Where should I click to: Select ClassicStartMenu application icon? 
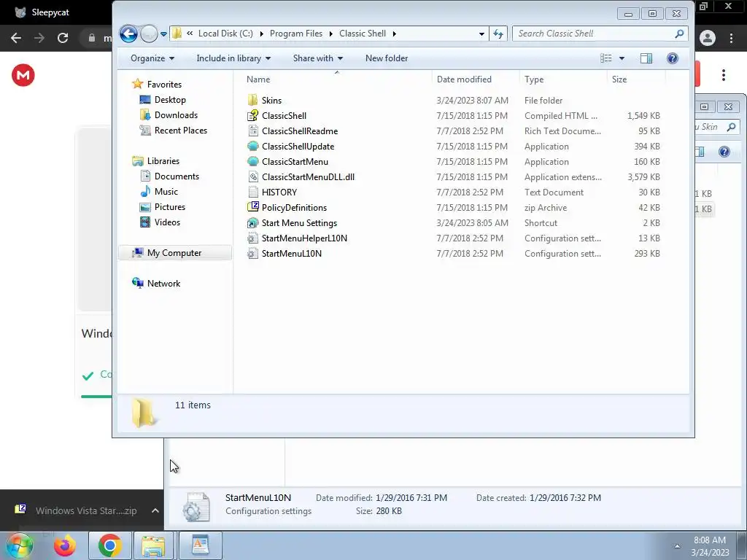click(x=252, y=161)
